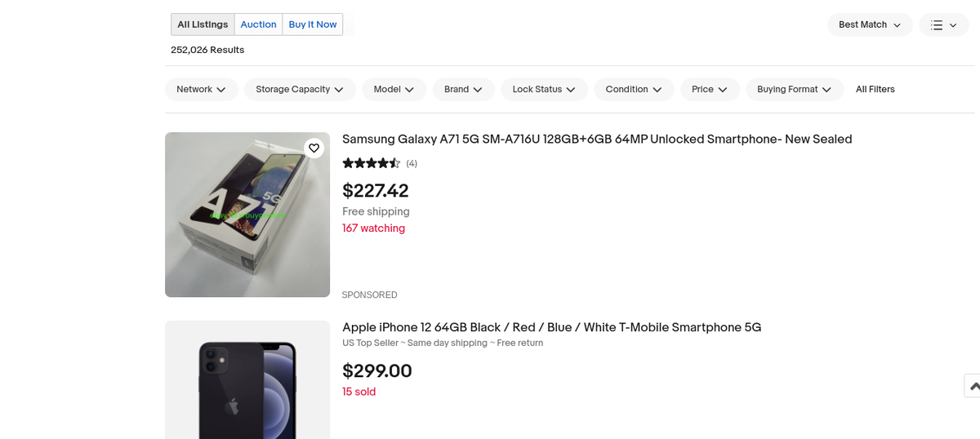980x439 pixels.
Task: Open Apple iPhone 12 64GB listing title
Action: click(x=552, y=328)
